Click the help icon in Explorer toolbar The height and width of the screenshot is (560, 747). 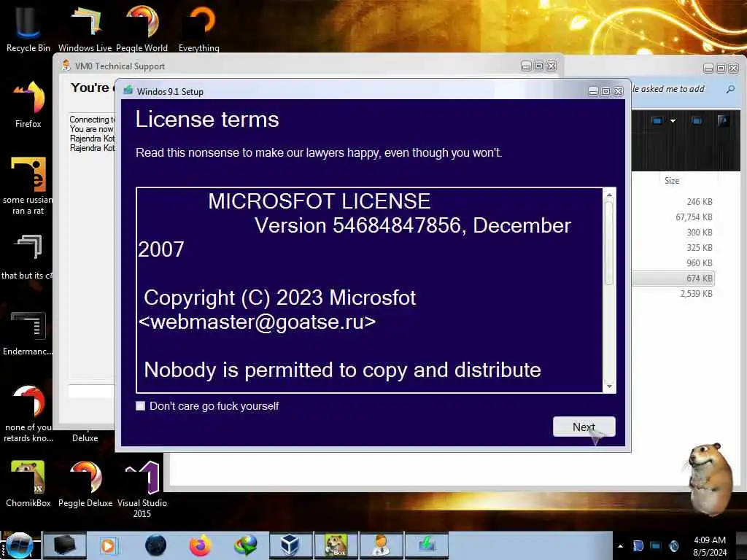(x=723, y=121)
